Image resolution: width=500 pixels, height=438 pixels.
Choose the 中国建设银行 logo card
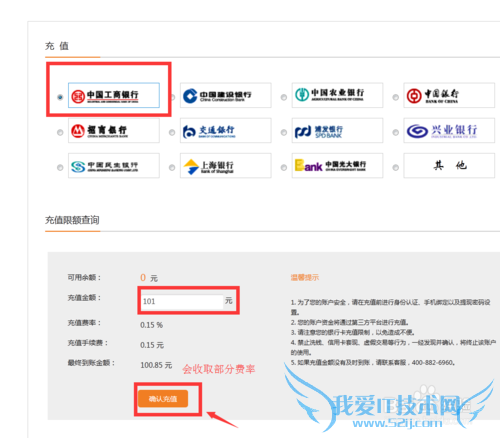click(x=226, y=95)
